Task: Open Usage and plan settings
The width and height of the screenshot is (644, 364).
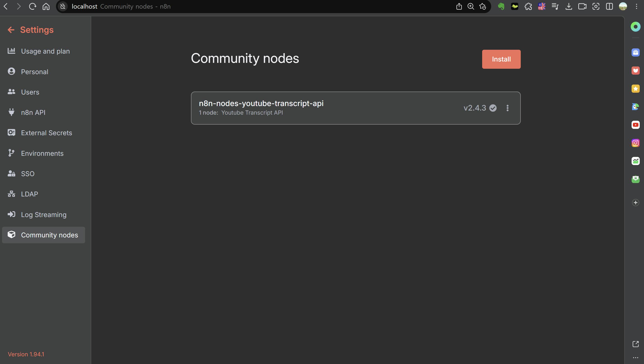Action: click(x=45, y=51)
